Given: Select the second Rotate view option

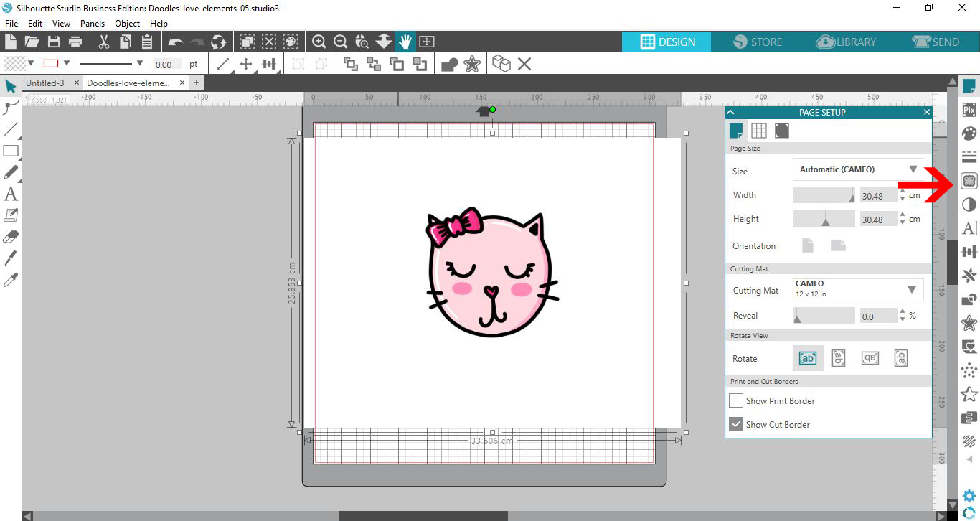Looking at the screenshot, I should point(838,358).
